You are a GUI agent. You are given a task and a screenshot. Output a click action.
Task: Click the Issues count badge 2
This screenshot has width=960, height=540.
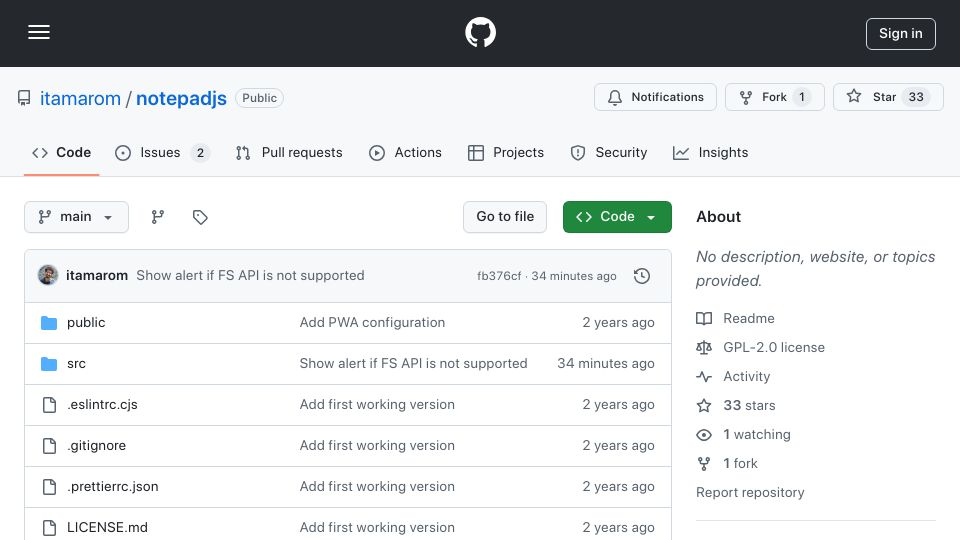tap(200, 153)
